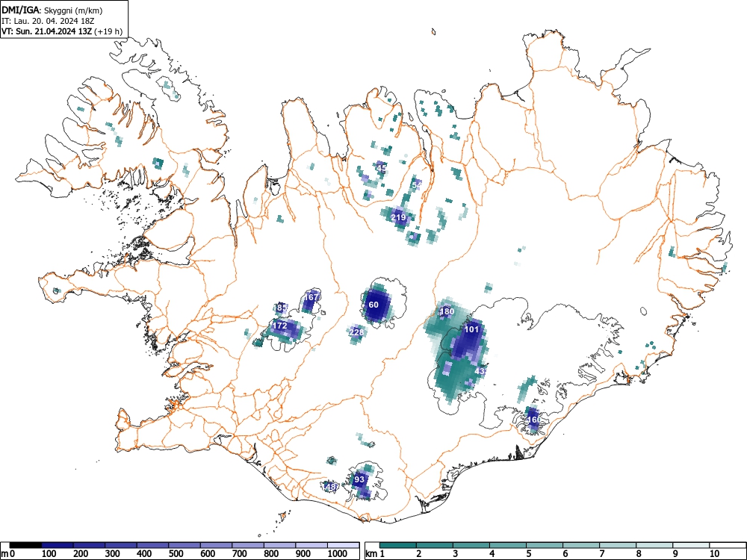Click the '1000' legend label

click(x=338, y=554)
